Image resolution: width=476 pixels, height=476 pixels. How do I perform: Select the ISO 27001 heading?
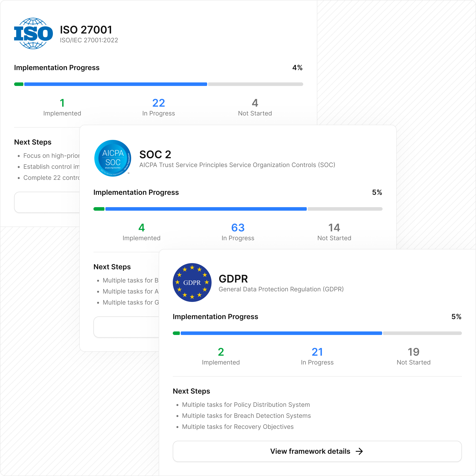click(x=86, y=30)
